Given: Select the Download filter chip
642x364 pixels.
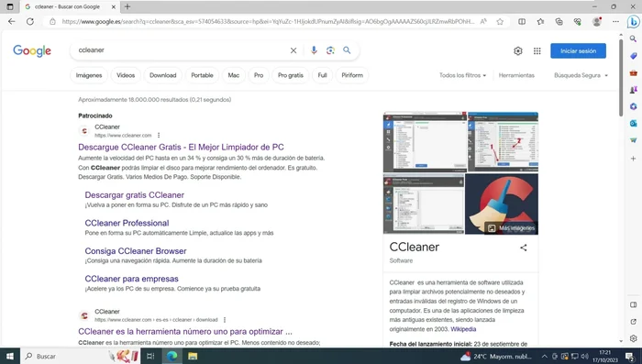Looking at the screenshot, I should pyautogui.click(x=163, y=75).
